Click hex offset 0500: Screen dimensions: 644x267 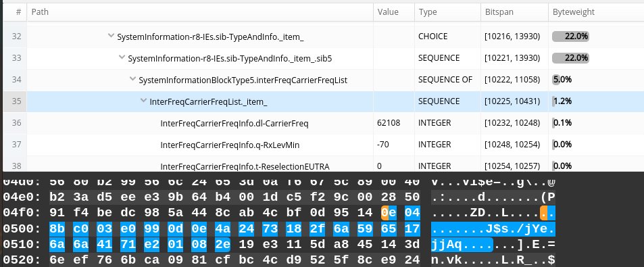[x=22, y=228]
